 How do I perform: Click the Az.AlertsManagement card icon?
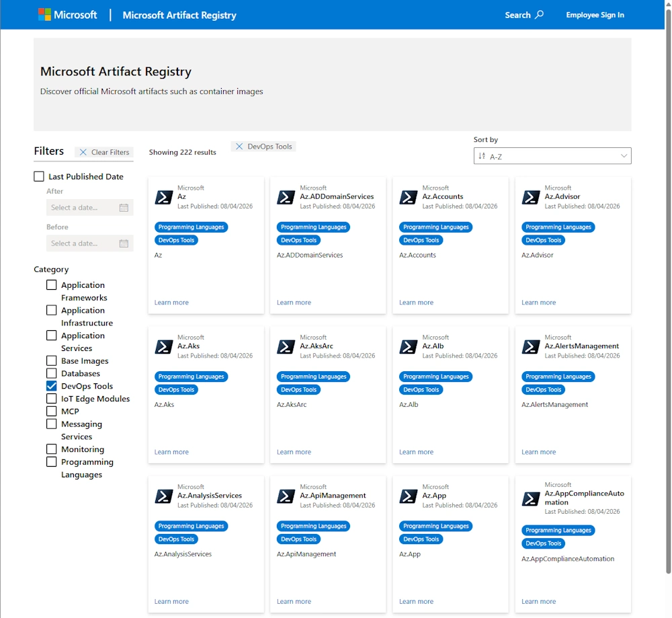pos(531,346)
